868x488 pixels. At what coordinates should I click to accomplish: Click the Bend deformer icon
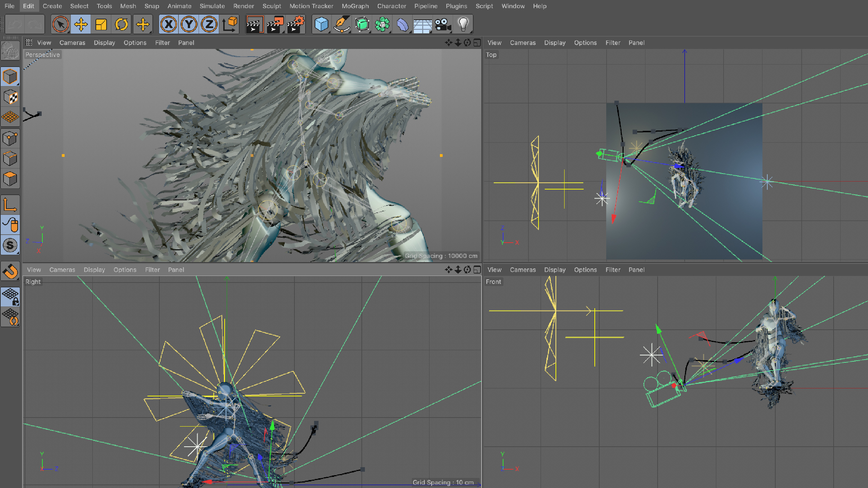402,24
